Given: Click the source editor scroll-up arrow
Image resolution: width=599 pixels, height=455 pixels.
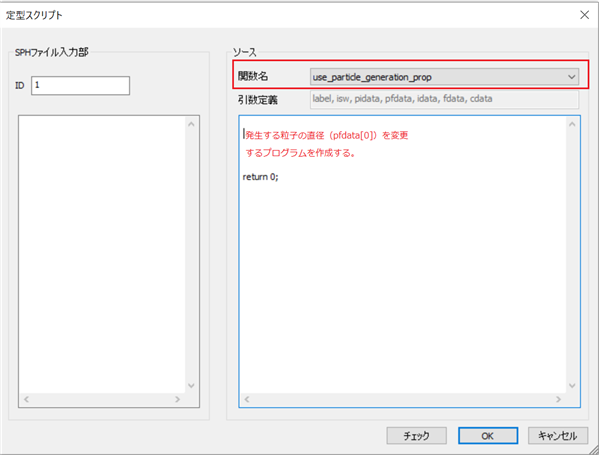Looking at the screenshot, I should click(572, 124).
